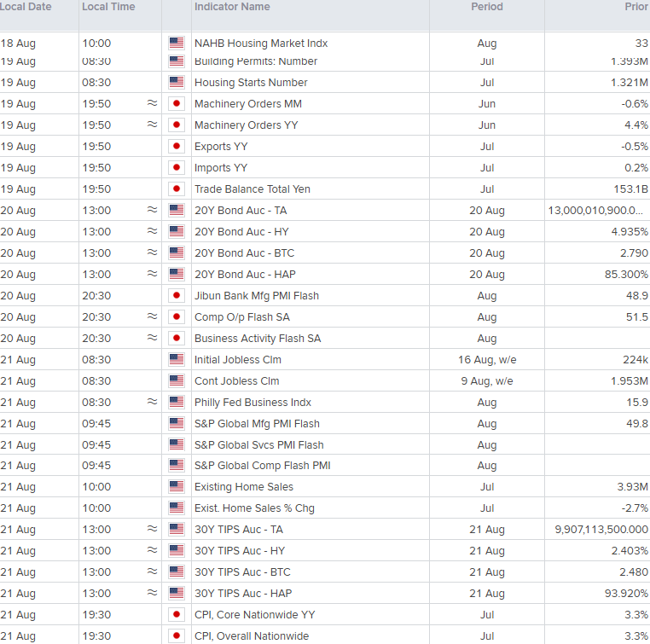The width and height of the screenshot is (650, 644).
Task: Sort by Indicator Name column header
Action: 232,7
